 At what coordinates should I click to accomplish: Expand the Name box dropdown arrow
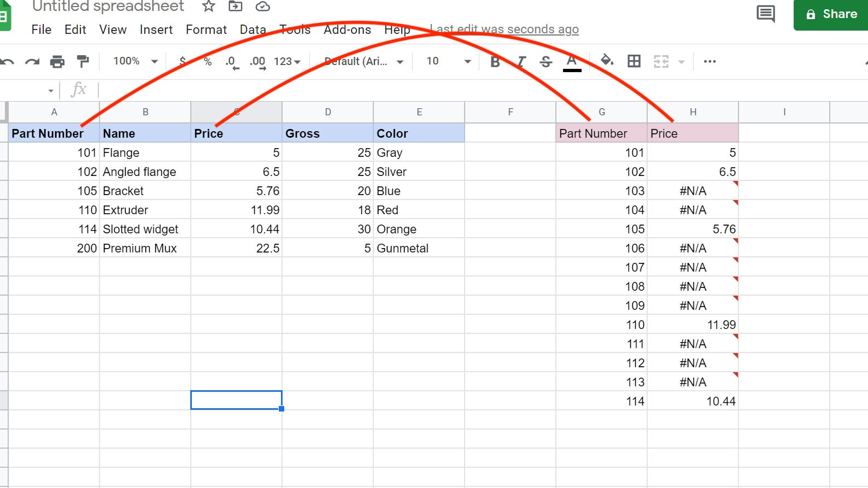point(50,91)
